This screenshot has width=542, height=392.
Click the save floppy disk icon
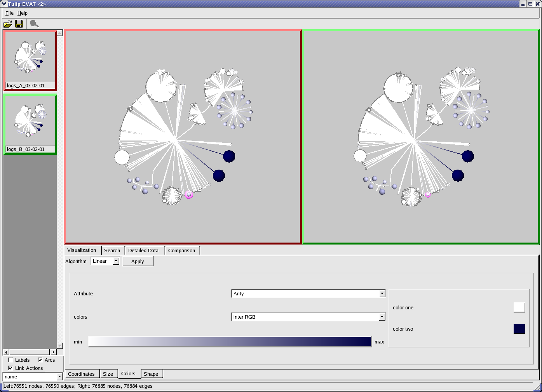click(19, 24)
